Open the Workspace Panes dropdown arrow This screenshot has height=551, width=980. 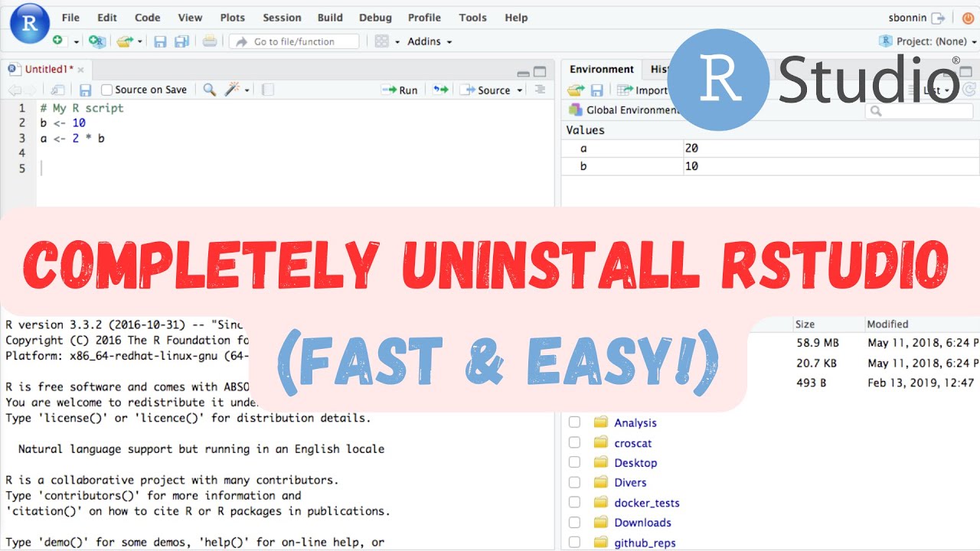(397, 42)
